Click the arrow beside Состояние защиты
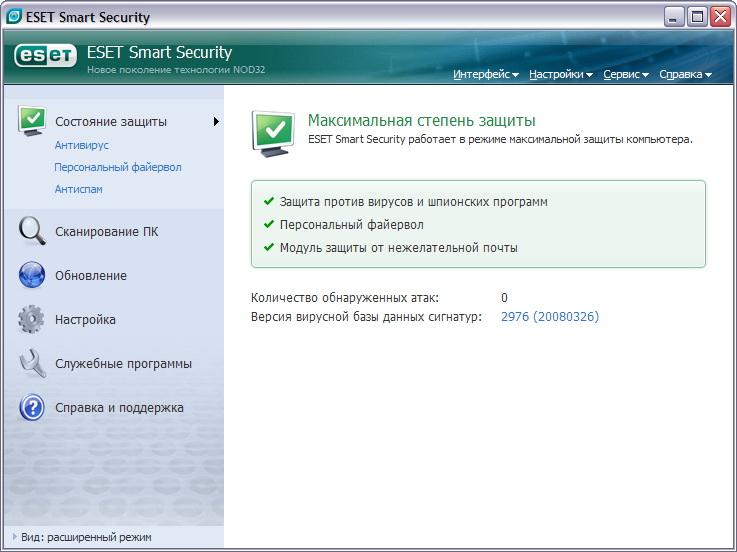The width and height of the screenshot is (737, 552). (215, 122)
